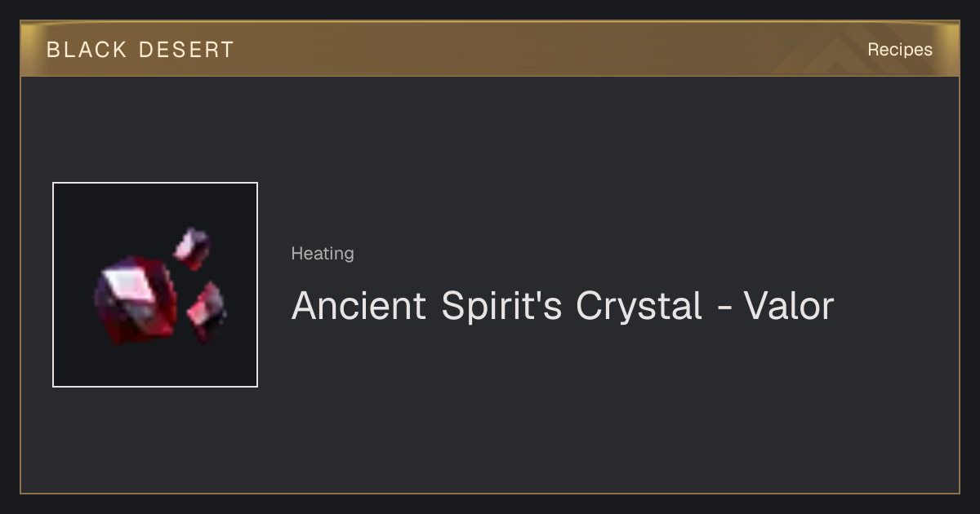Click the word BLACK in the header

click(x=87, y=50)
